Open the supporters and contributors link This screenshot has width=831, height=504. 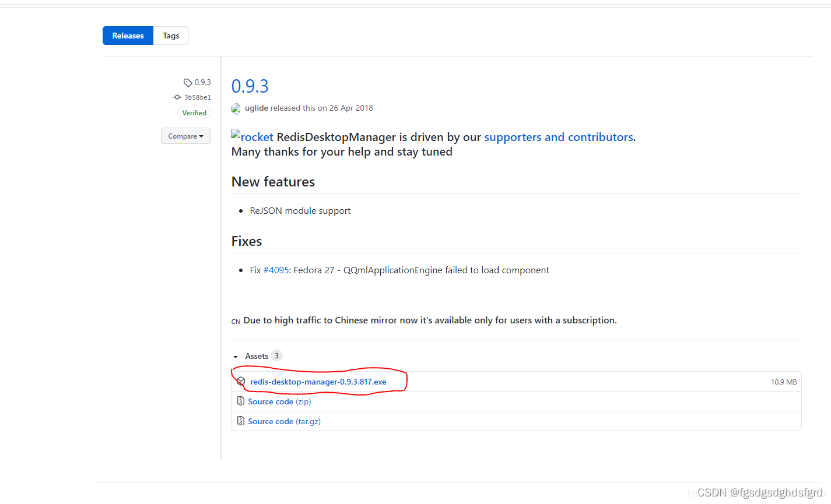[559, 137]
